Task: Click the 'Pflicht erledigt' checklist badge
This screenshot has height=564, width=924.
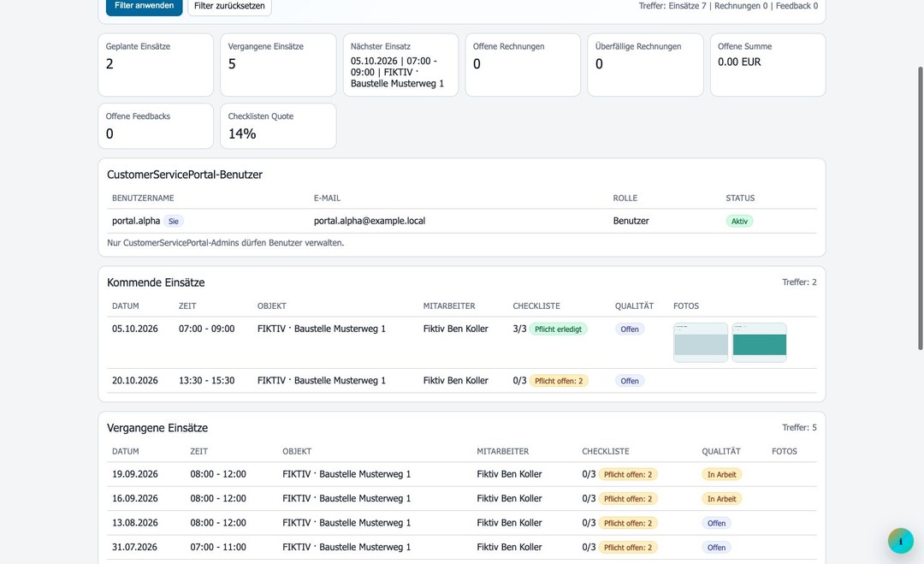Action: point(558,329)
